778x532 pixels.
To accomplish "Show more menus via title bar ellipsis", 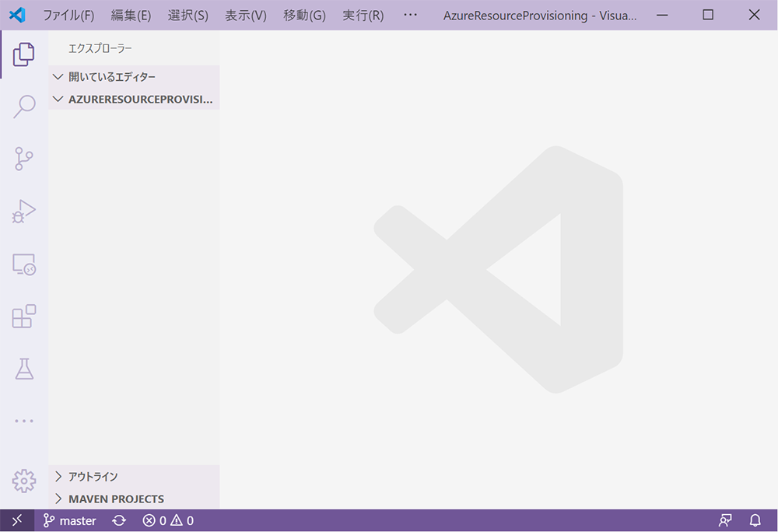I will click(x=410, y=15).
